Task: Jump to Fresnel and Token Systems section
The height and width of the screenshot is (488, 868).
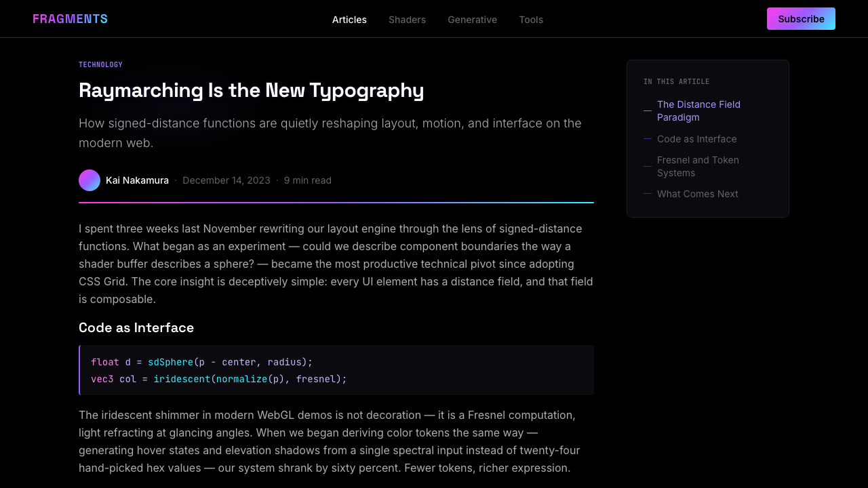Action: 708,166
